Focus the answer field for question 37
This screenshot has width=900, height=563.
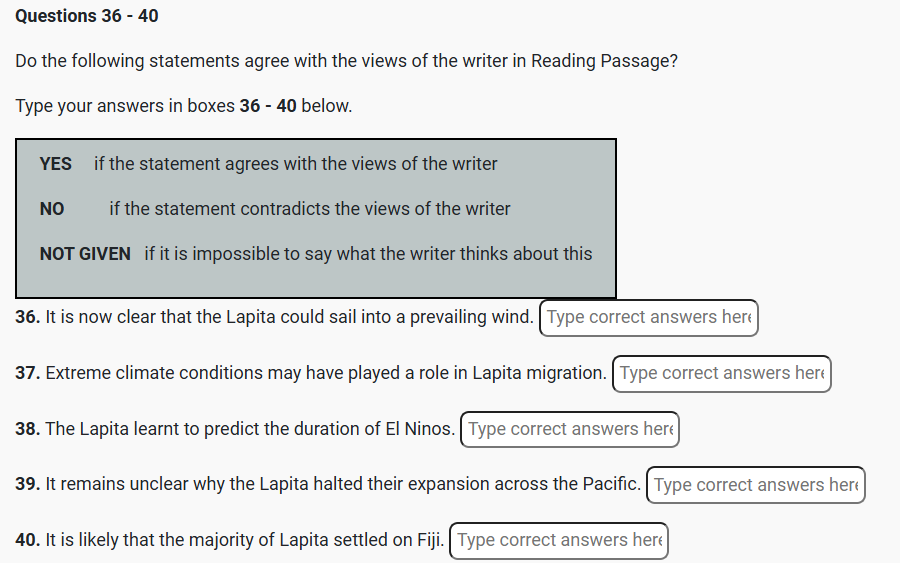point(721,373)
